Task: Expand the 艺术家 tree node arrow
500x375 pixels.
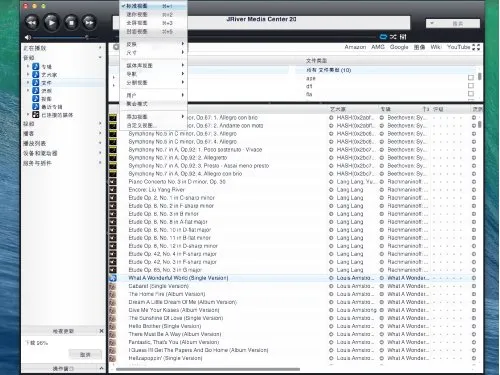Action: 28,74
